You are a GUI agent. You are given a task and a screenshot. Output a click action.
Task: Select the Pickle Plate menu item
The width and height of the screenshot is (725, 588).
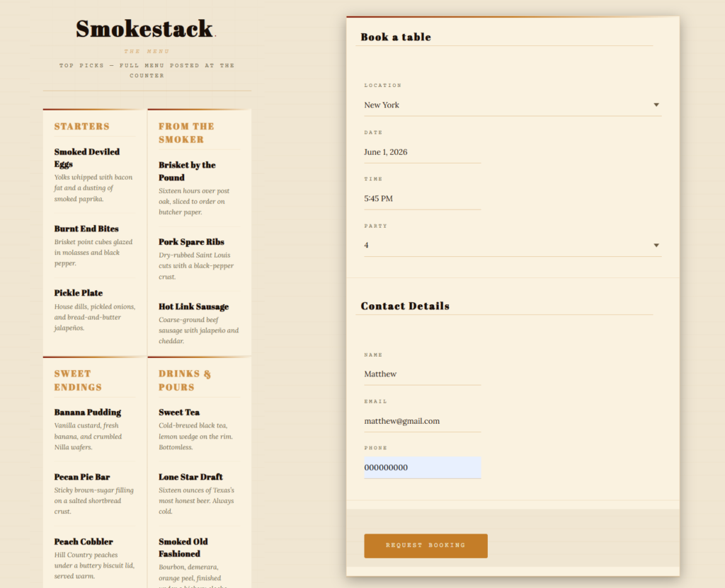[x=78, y=293]
